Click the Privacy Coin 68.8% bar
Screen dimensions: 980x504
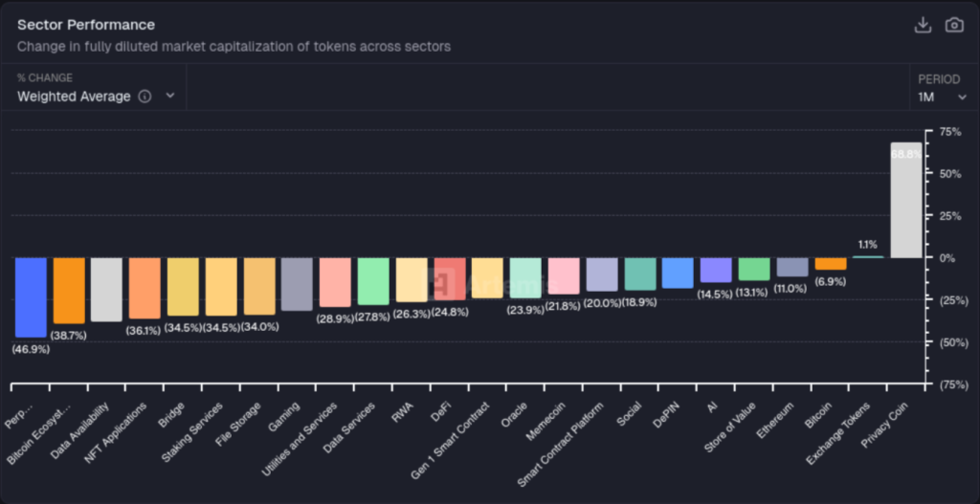pos(905,201)
